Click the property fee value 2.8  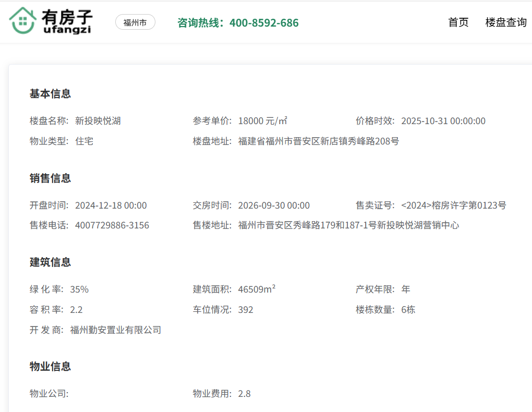click(x=244, y=394)
